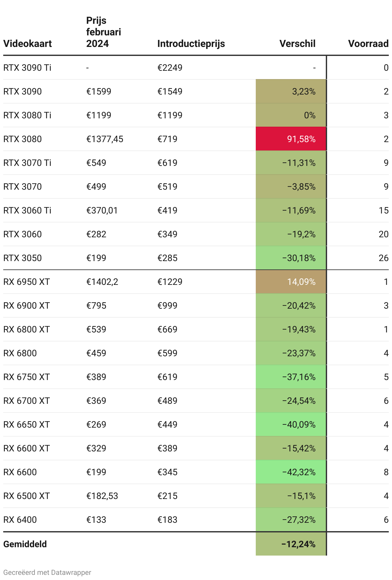Click the stock value 26 for RTX 3050
This screenshot has height=580, width=392.
(x=383, y=258)
